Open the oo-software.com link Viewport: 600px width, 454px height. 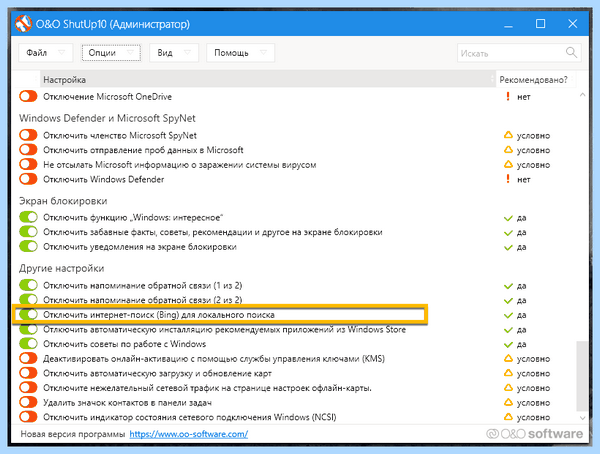pyautogui.click(x=189, y=434)
